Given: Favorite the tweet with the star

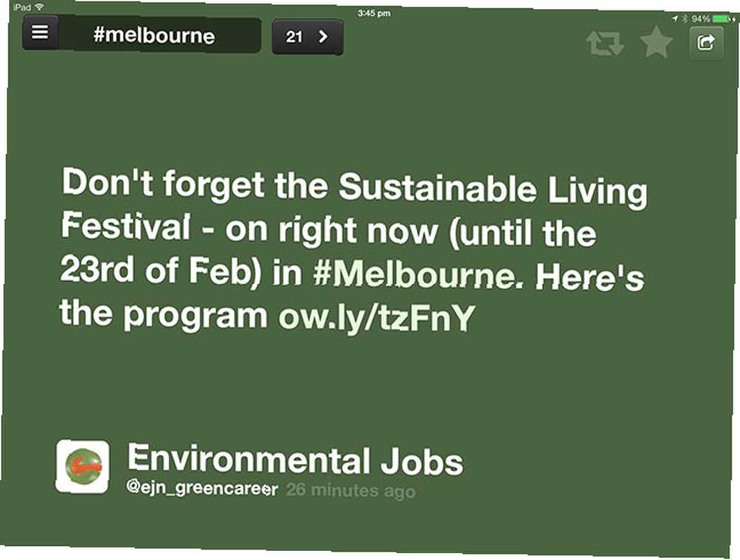Looking at the screenshot, I should [x=656, y=42].
